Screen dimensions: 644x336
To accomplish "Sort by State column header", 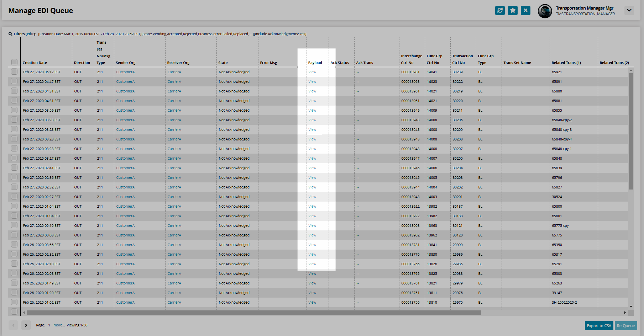I will coord(223,63).
